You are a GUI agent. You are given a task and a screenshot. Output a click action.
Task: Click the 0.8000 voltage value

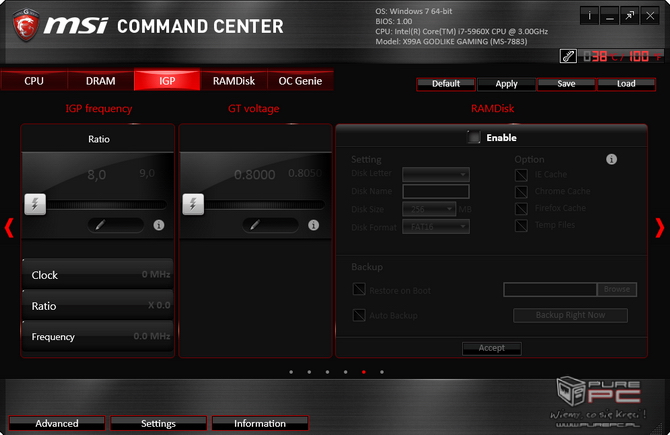pyautogui.click(x=255, y=174)
